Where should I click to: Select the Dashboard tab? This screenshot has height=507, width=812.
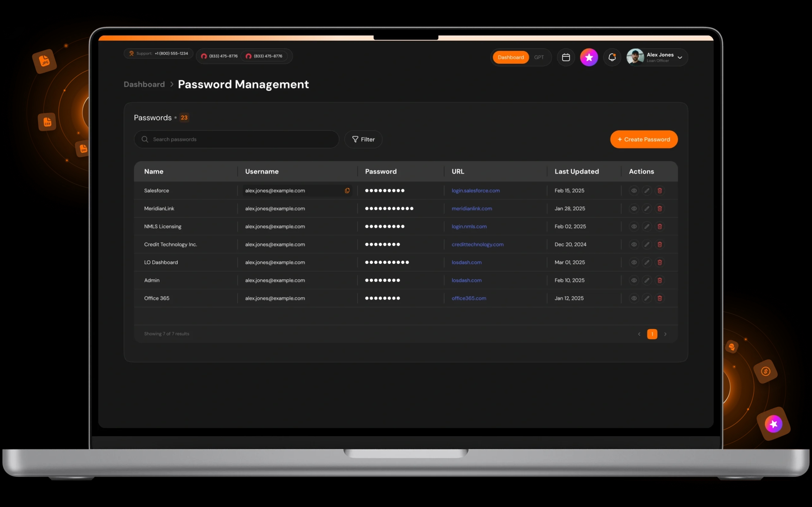click(511, 57)
